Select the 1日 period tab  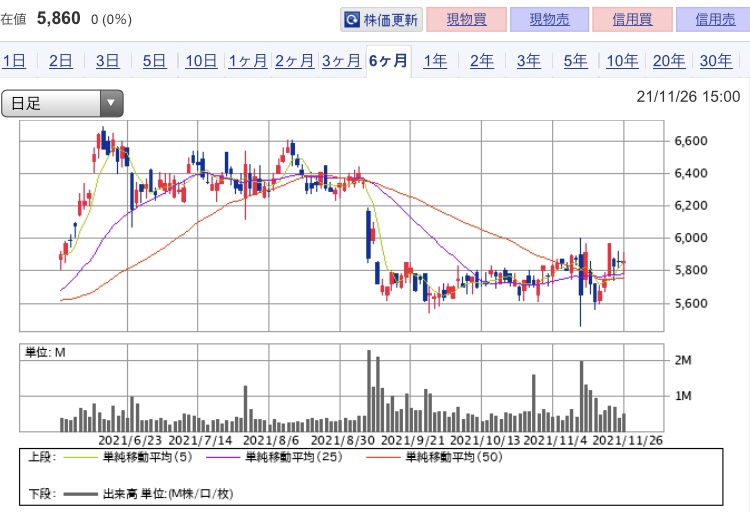pos(14,61)
